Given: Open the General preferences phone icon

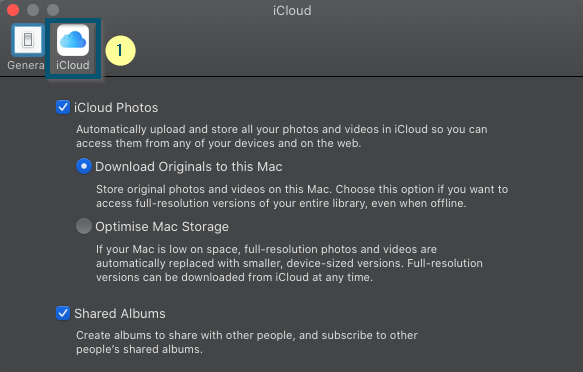Looking at the screenshot, I should pyautogui.click(x=28, y=40).
